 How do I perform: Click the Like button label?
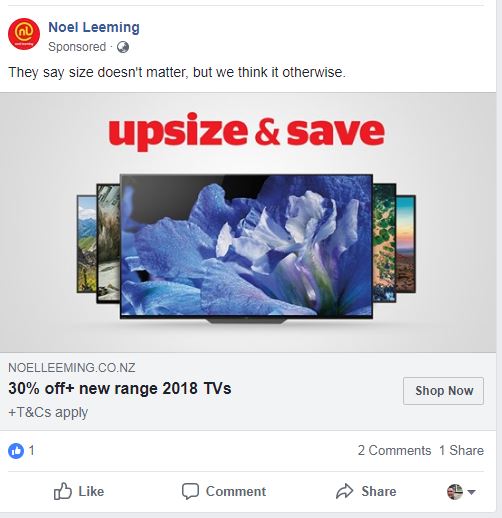tap(91, 491)
